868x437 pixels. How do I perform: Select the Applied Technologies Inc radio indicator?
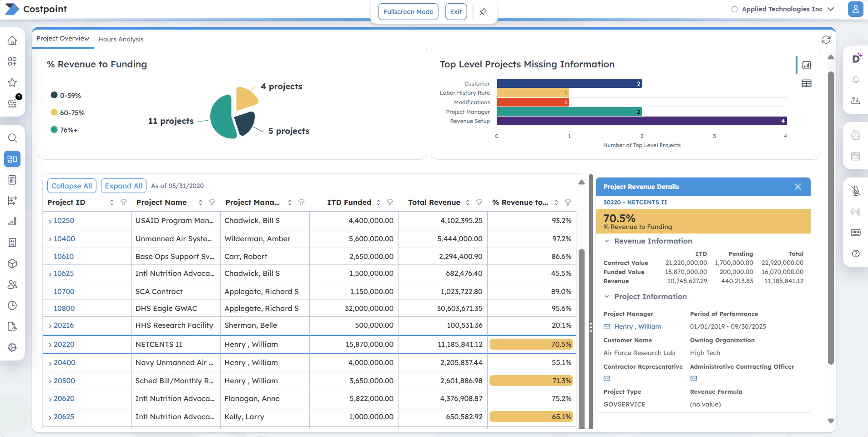(734, 9)
